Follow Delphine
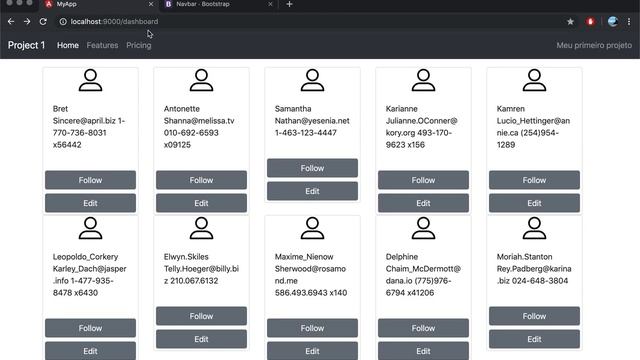 click(x=423, y=328)
